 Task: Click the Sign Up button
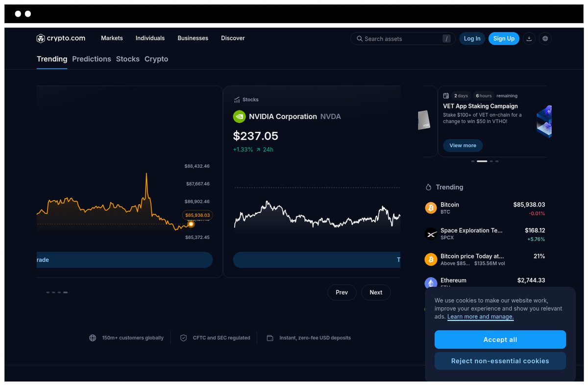[504, 39]
